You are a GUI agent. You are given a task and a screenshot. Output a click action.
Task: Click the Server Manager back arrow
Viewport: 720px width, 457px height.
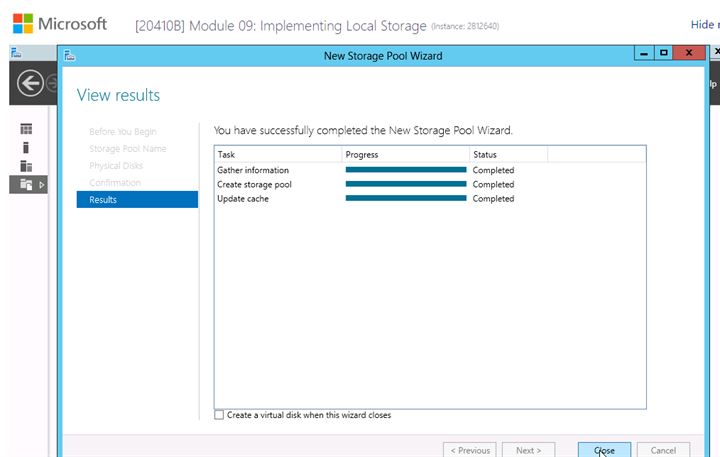tap(30, 84)
